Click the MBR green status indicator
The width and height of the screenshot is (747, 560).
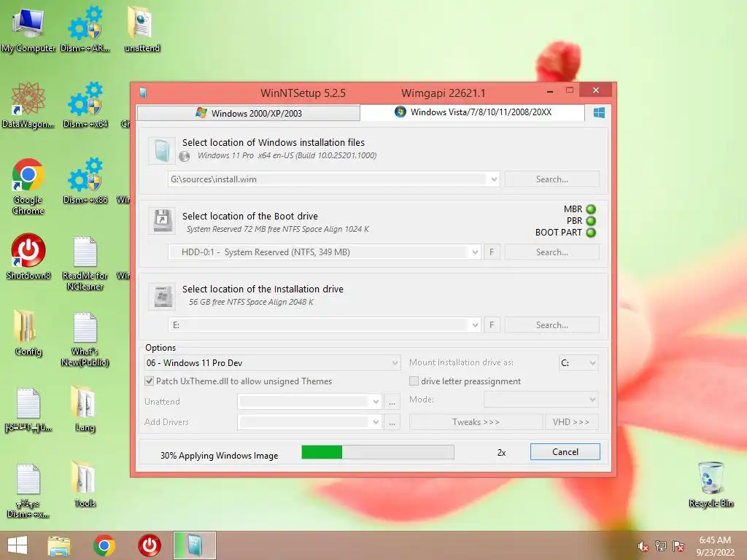click(x=591, y=209)
